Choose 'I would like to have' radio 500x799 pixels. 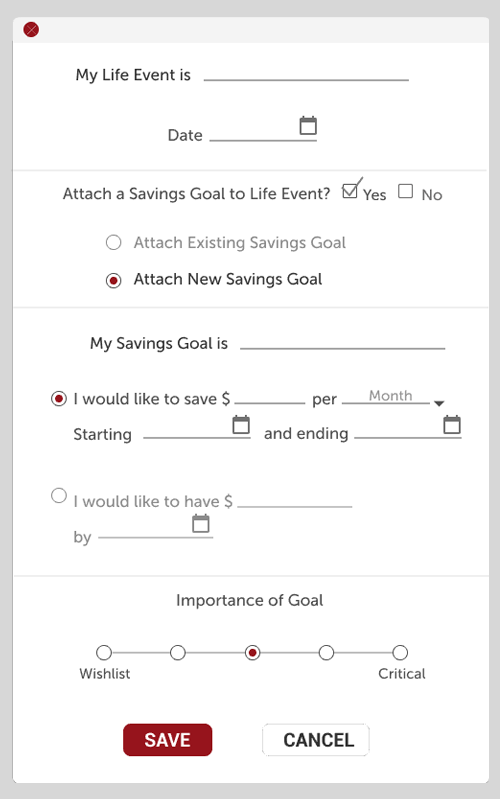(x=59, y=495)
